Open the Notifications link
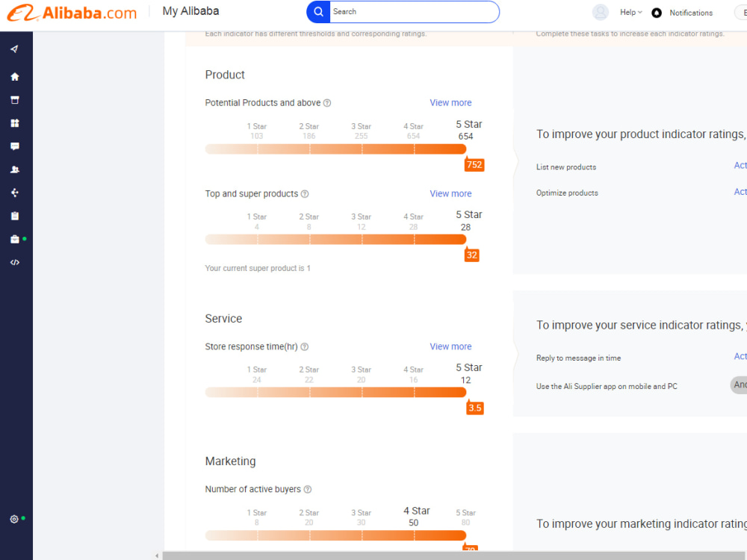This screenshot has width=747, height=560. point(691,13)
